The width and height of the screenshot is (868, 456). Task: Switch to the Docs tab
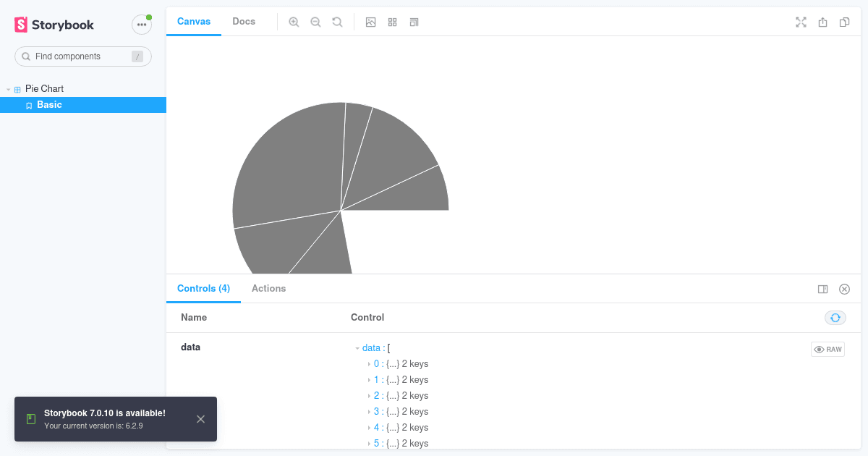coord(244,21)
